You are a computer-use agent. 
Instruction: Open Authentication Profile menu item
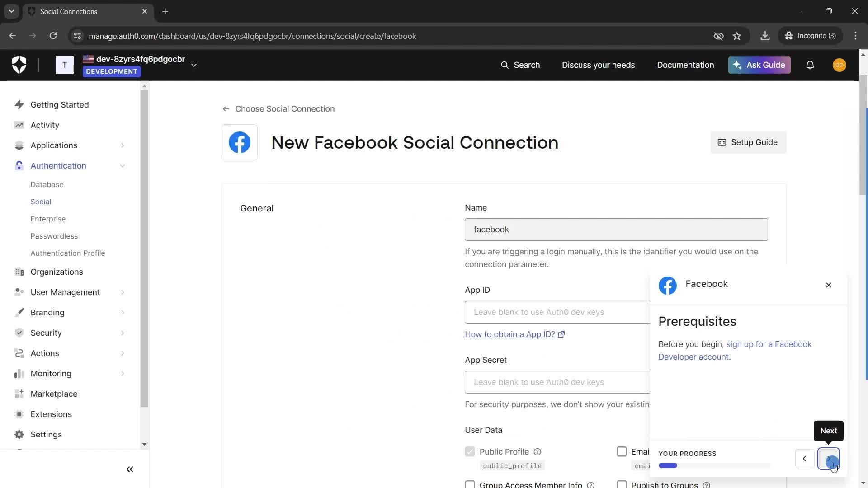[68, 253]
